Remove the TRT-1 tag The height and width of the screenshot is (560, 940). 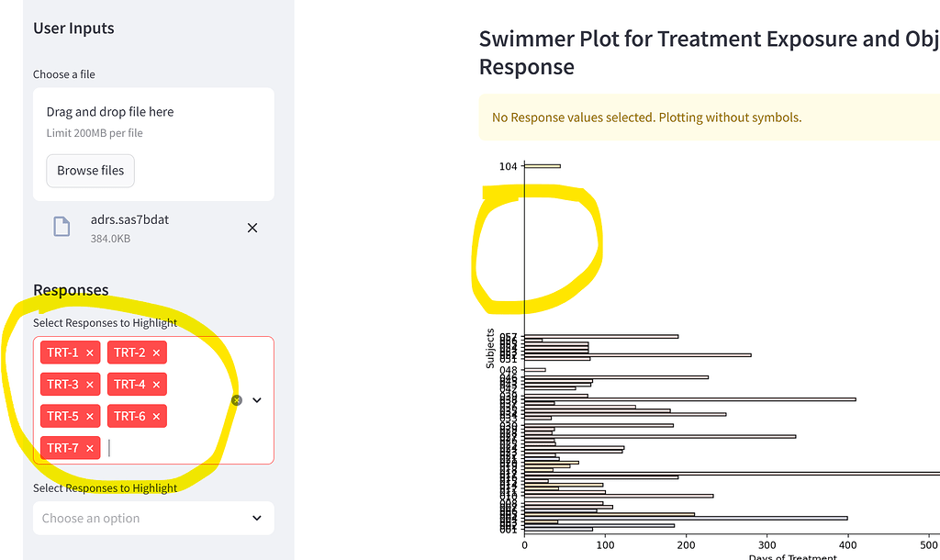(90, 353)
